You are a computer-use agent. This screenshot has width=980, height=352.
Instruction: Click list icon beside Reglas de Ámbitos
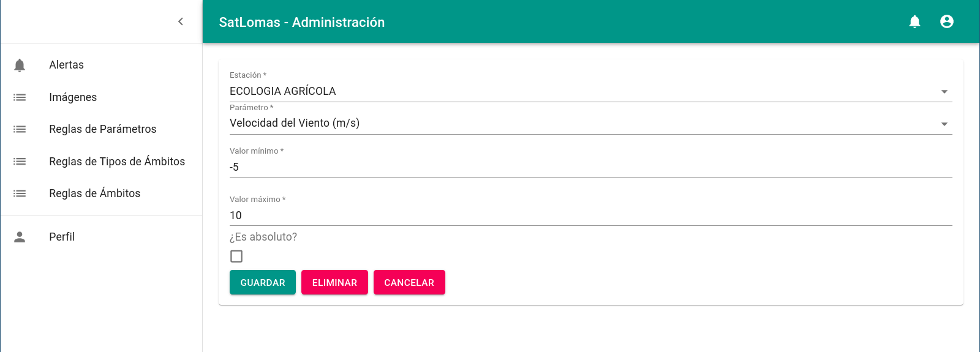(20, 193)
